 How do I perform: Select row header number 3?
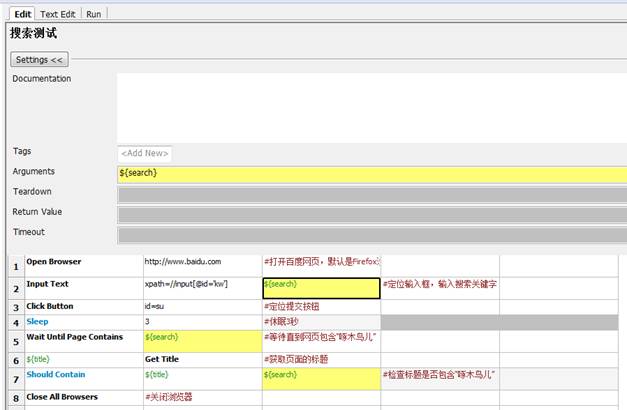16,308
